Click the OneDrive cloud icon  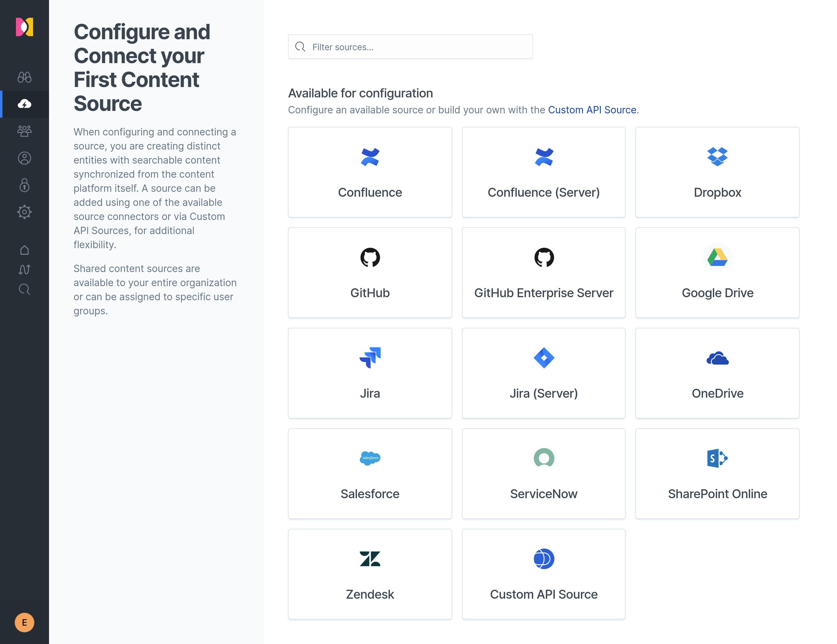click(718, 358)
